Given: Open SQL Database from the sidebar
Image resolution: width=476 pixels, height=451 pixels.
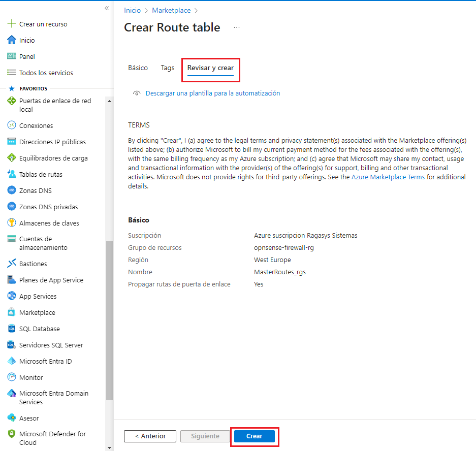Looking at the screenshot, I should tap(37, 329).
